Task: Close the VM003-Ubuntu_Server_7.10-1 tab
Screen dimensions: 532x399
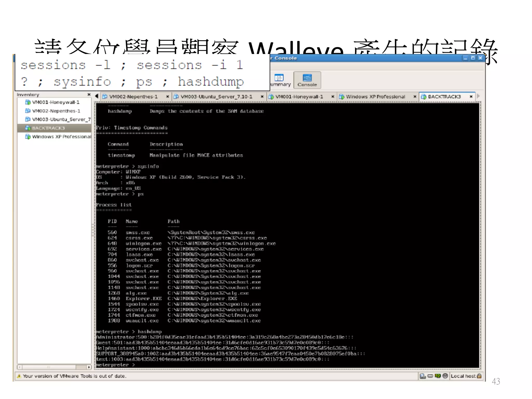Action: point(262,97)
